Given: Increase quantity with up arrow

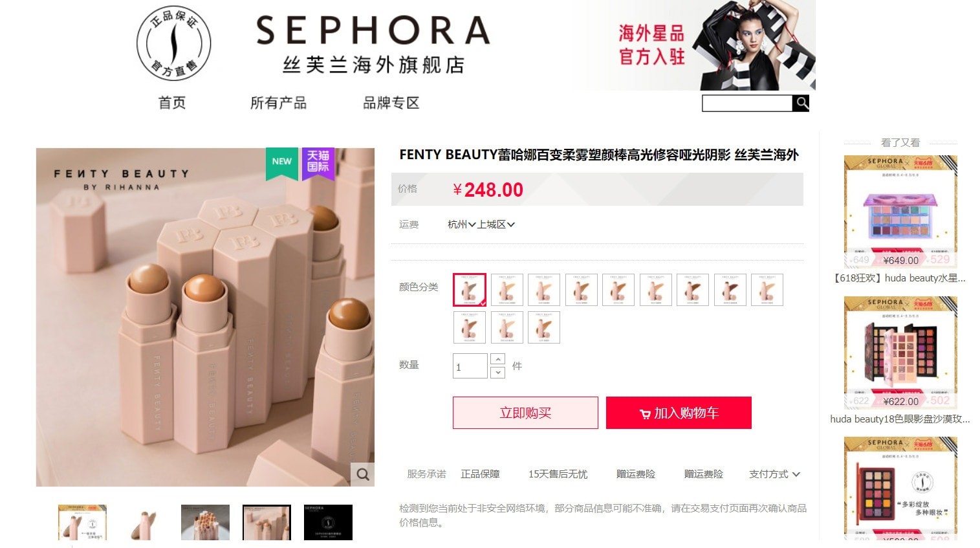Looking at the screenshot, I should (497, 359).
